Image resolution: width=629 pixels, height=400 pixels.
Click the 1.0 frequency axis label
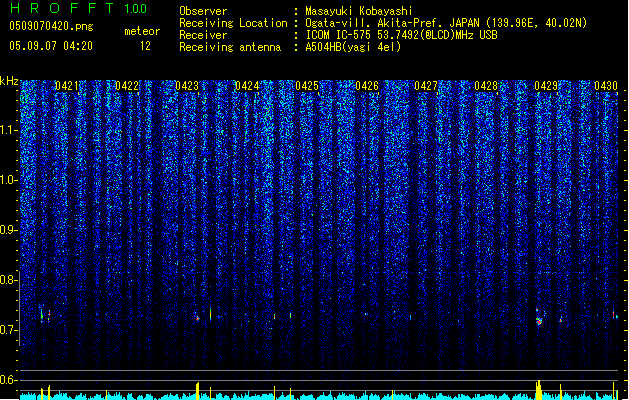[x=9, y=180]
